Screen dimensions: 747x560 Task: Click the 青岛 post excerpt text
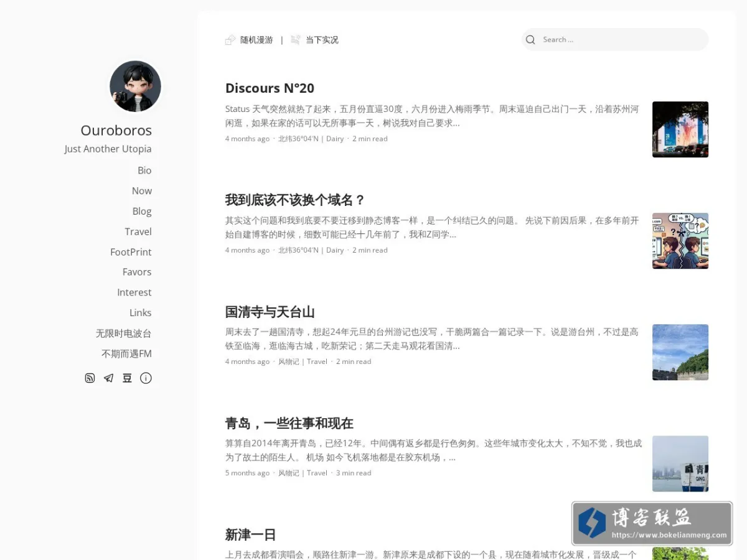click(433, 450)
